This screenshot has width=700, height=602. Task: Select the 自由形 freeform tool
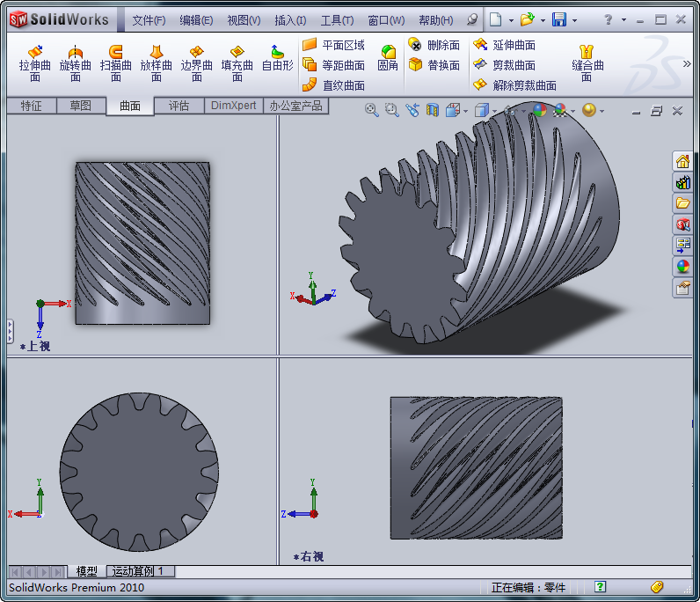pyautogui.click(x=277, y=59)
